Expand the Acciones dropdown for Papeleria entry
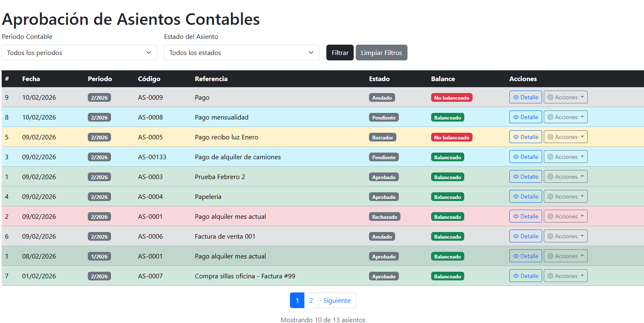The width and height of the screenshot is (644, 323). tap(566, 196)
